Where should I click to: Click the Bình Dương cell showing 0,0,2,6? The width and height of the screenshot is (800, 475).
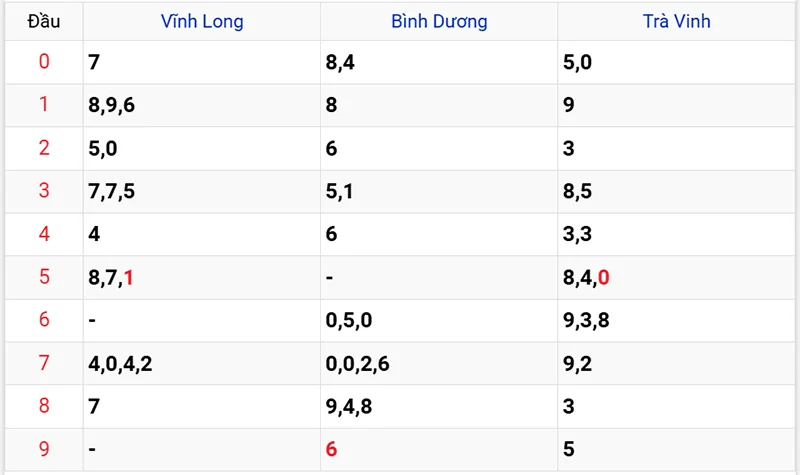(357, 363)
